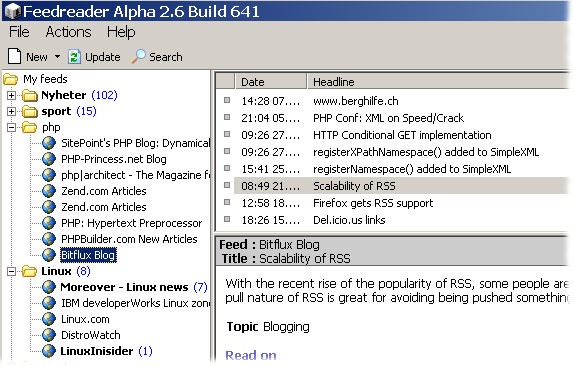Click globe icon of IBM developerWorks feed

point(49,303)
